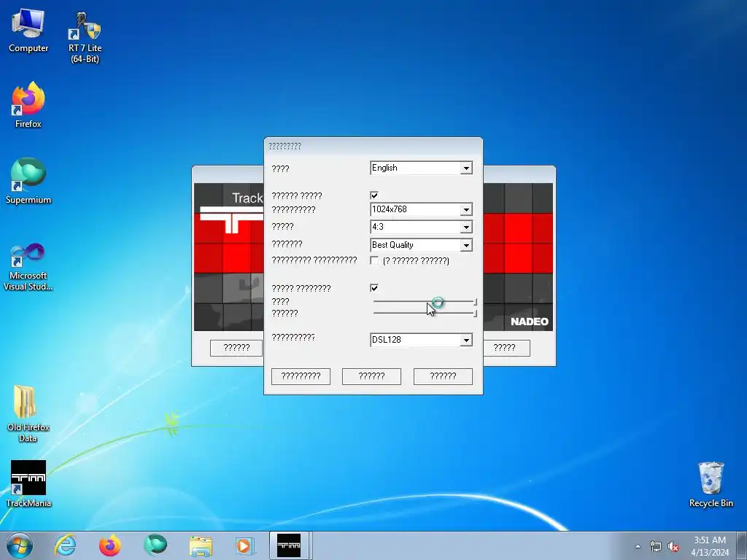Viewport: 747px width, 560px height.
Task: Open the DSL128 connection dropdown
Action: [x=421, y=340]
